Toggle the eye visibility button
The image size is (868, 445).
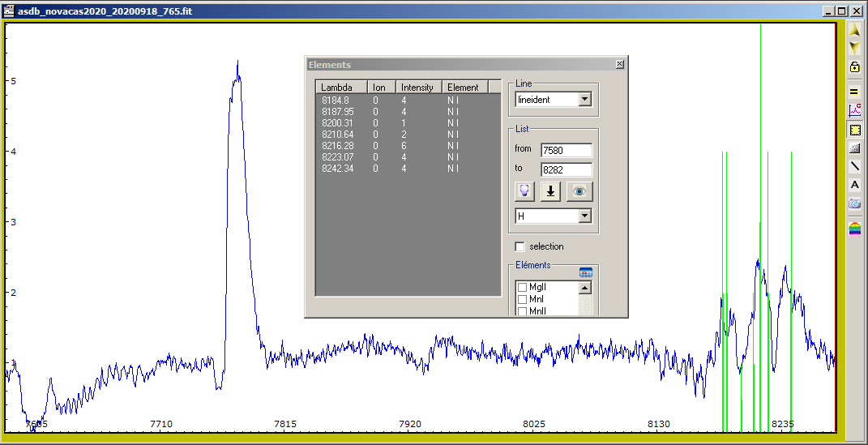click(579, 191)
